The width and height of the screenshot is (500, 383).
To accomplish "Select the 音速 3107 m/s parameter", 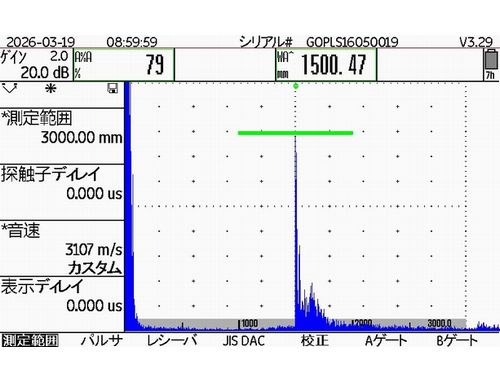I will [x=62, y=248].
